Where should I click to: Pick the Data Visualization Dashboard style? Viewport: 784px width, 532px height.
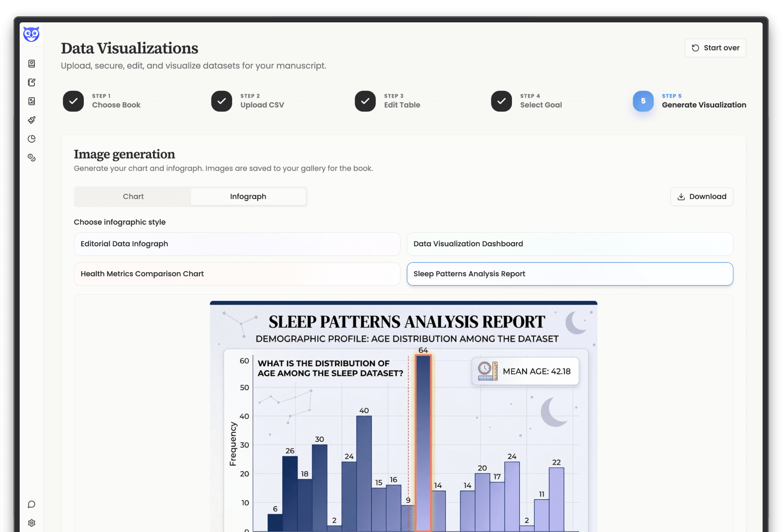570,244
